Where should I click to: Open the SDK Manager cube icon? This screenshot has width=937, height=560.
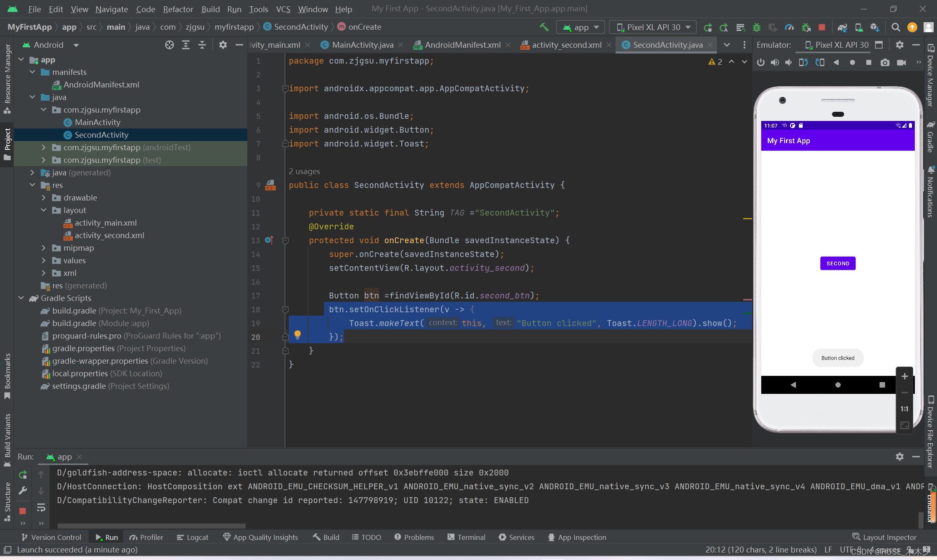875,27
